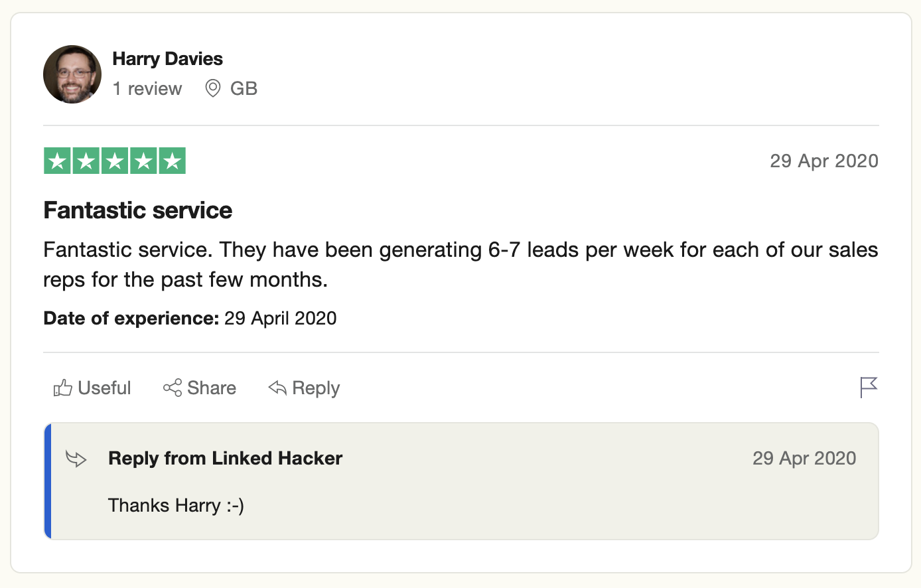Open the "Fantastic service" review title
Screen dimensions: 921x588
(x=138, y=210)
